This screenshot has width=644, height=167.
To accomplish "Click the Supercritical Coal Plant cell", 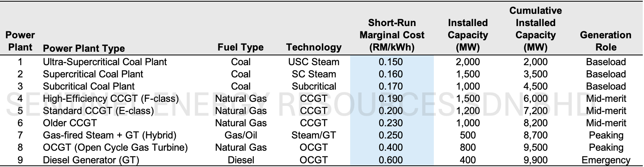I will (x=93, y=75).
